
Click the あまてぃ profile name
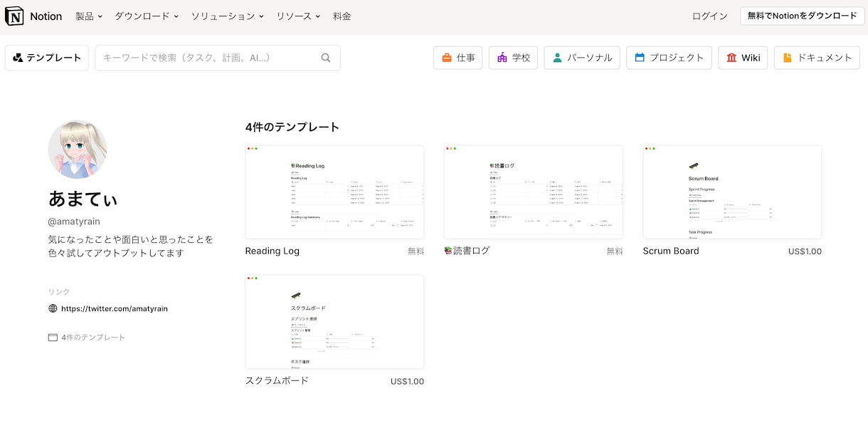point(83,198)
